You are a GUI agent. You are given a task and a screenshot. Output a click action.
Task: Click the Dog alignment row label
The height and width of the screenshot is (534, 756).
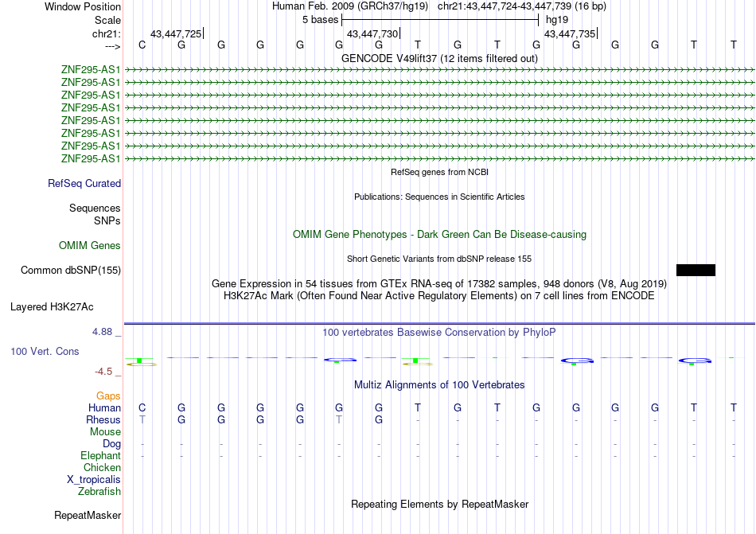(x=112, y=444)
